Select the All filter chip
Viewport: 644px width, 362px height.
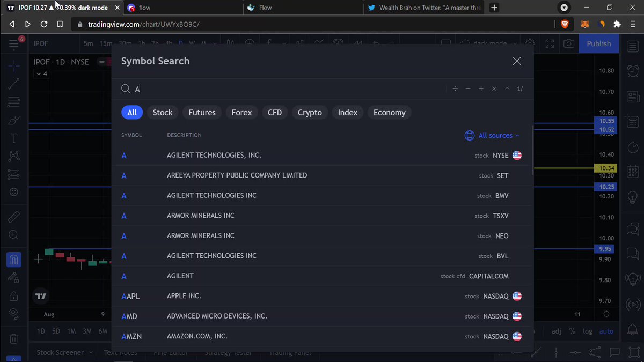pyautogui.click(x=132, y=113)
